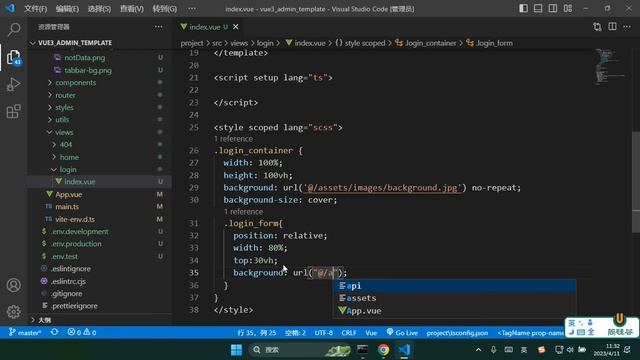Open the View menu (查看)
This screenshot has height=360, width=640.
(x=131, y=9)
